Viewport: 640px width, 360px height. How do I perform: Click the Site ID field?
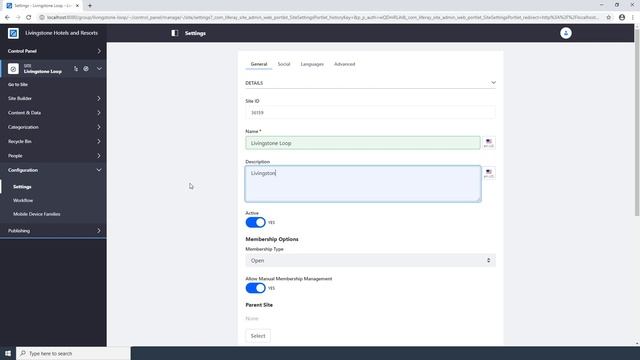pyautogui.click(x=371, y=112)
